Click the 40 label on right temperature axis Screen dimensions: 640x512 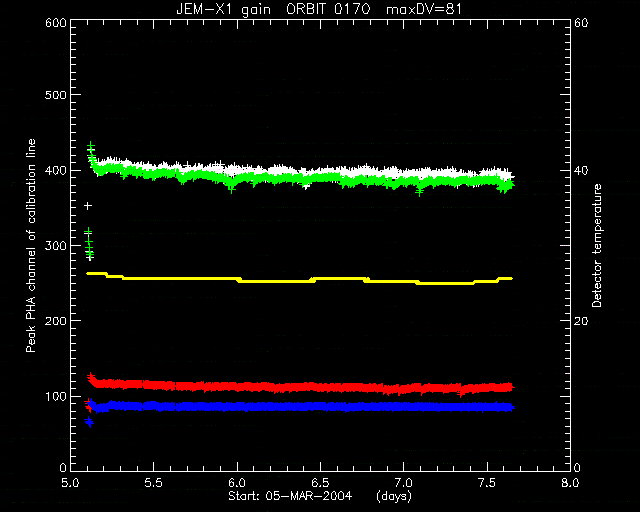(x=581, y=170)
